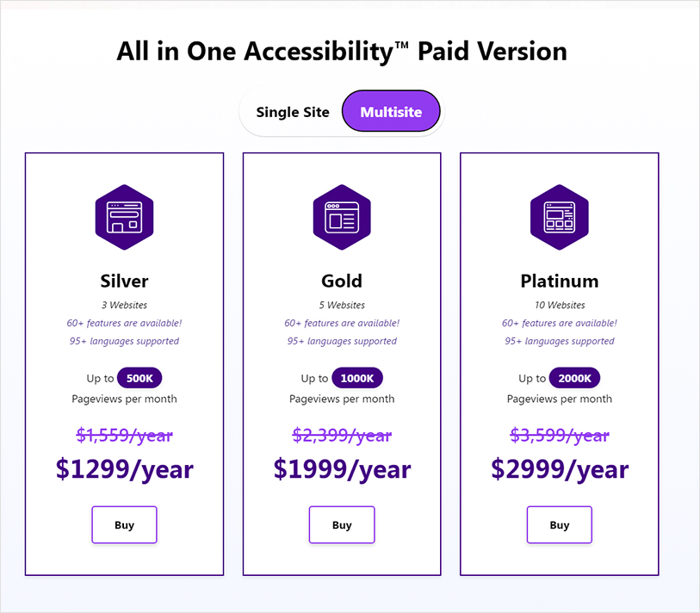Click the 1000K pageviews badge on Gold
Screen dimensions: 700x613
point(358,378)
